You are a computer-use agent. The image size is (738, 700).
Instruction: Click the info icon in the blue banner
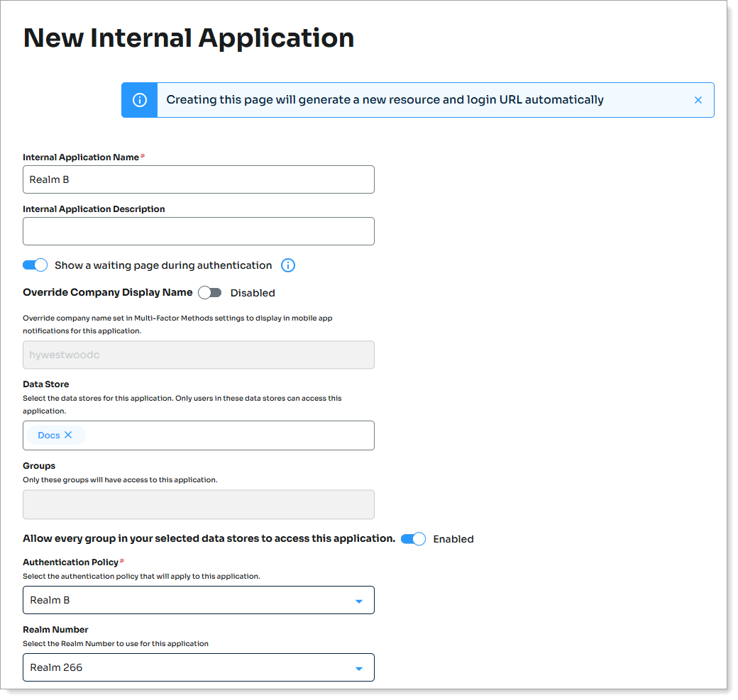point(140,100)
